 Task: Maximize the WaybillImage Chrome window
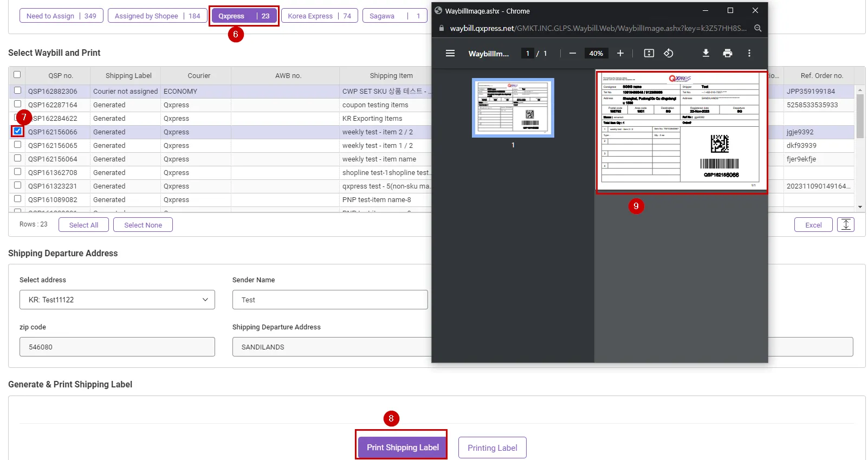pyautogui.click(x=730, y=10)
